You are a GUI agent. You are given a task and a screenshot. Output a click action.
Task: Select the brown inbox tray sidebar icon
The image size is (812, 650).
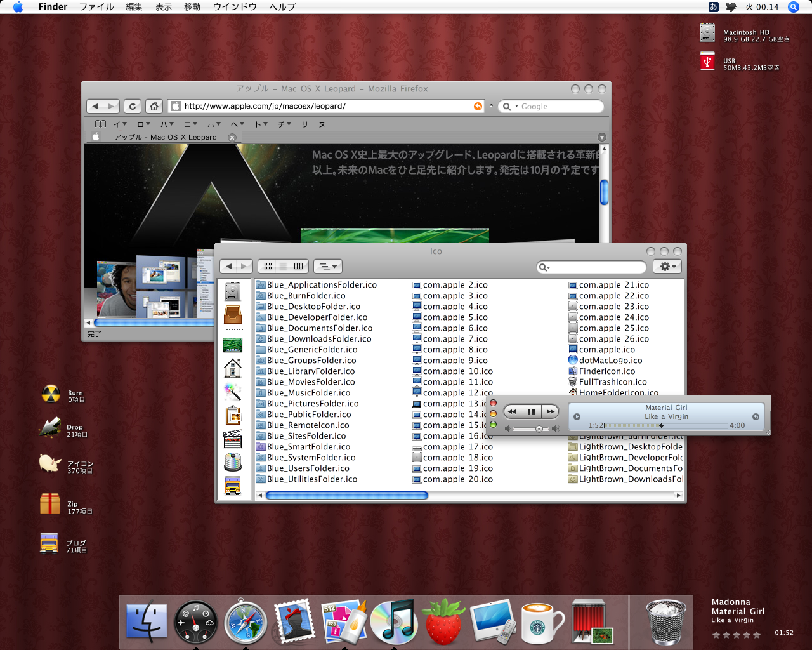coord(233,314)
